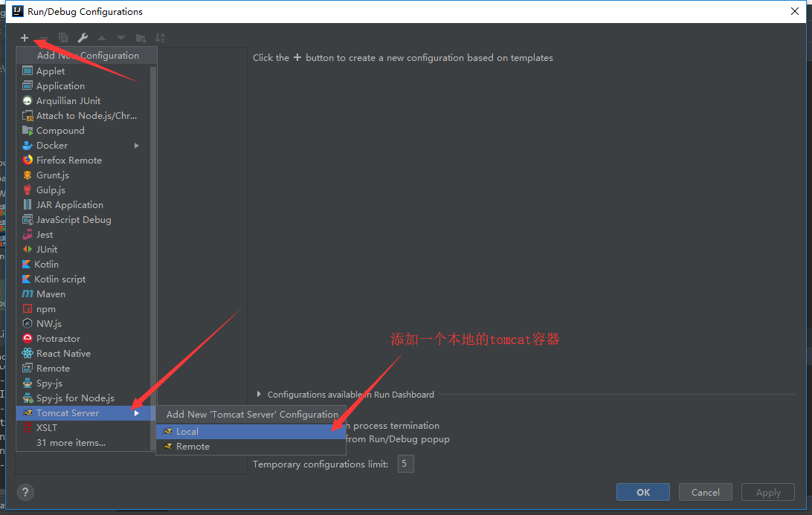Select Protractor entry
Viewport: 812px width, 515px height.
[x=83, y=338]
